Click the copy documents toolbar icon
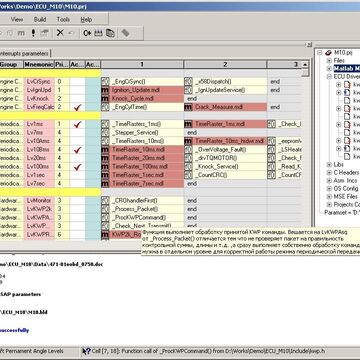 tap(110, 33)
